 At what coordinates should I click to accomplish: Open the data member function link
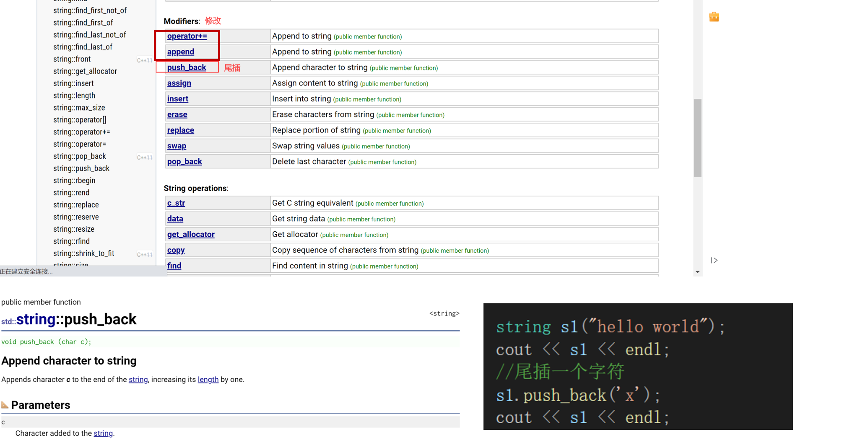click(175, 219)
